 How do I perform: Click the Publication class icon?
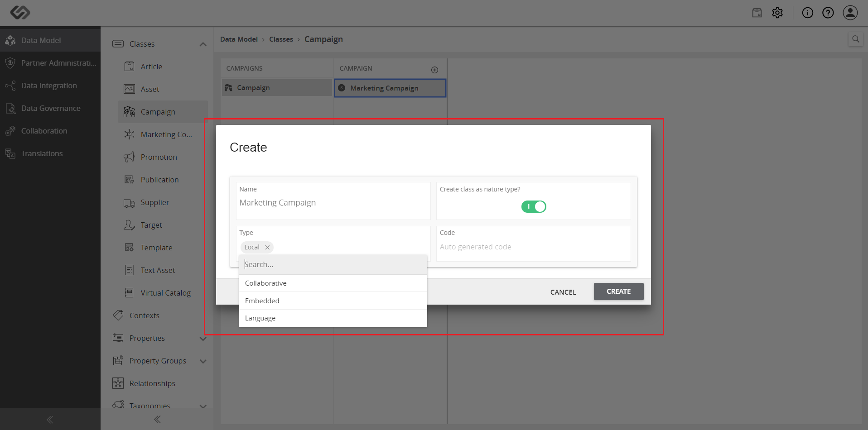click(x=129, y=180)
